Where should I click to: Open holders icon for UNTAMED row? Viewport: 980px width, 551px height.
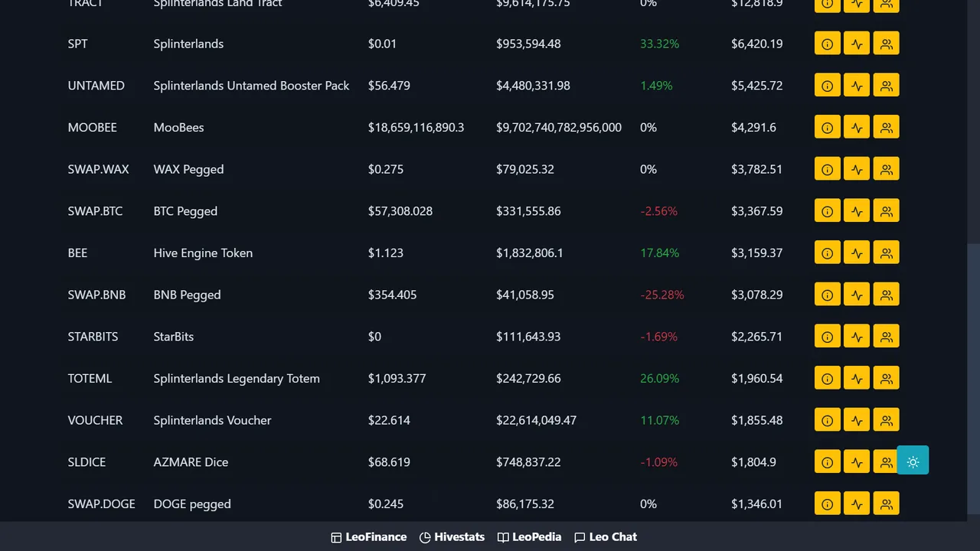[x=887, y=86]
